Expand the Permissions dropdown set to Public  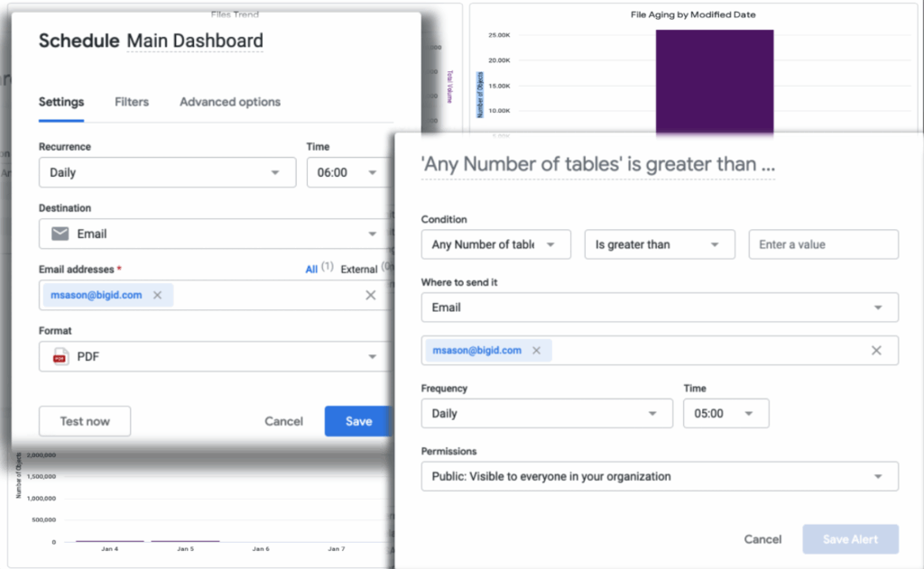(x=659, y=476)
